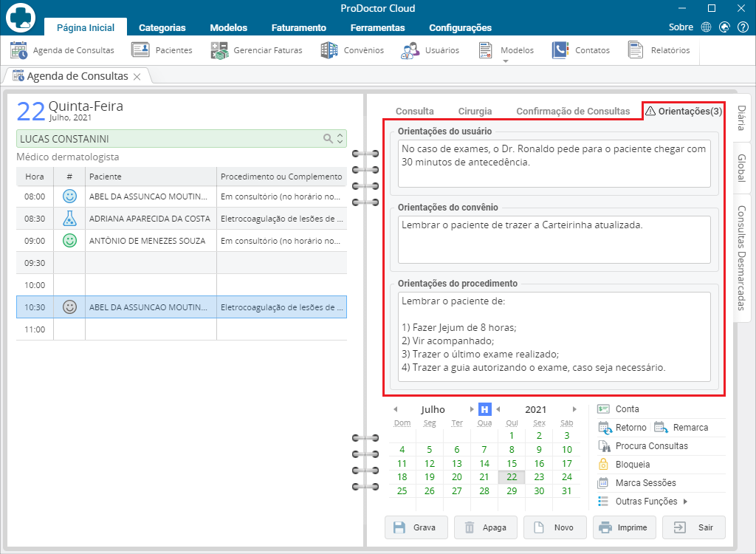This screenshot has width=756, height=554.
Task: Toggle the doctor selector up-down arrows
Action: tap(340, 139)
